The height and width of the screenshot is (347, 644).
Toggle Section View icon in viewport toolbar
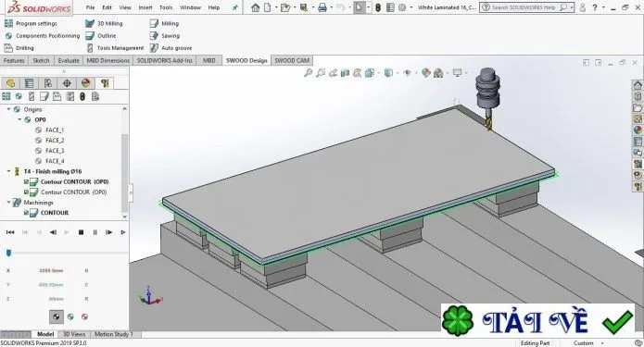click(x=345, y=73)
